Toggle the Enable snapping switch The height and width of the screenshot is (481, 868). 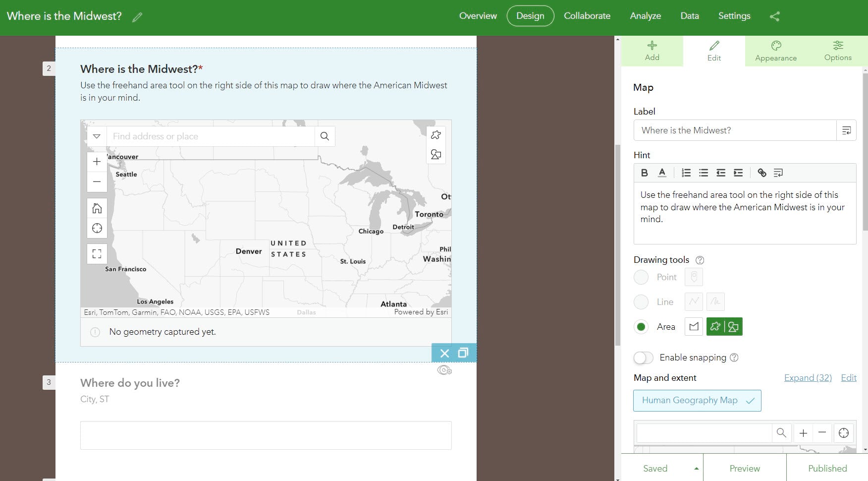click(644, 358)
